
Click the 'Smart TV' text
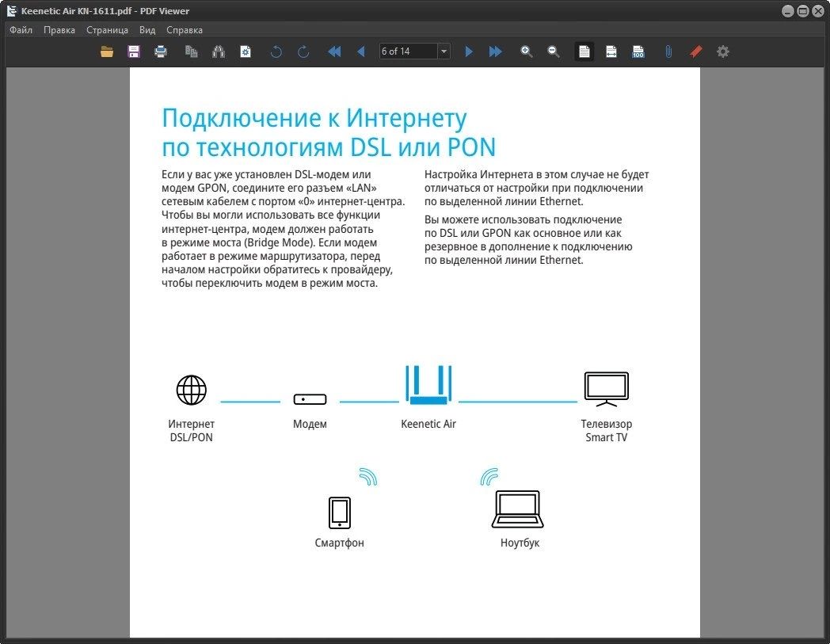606,437
